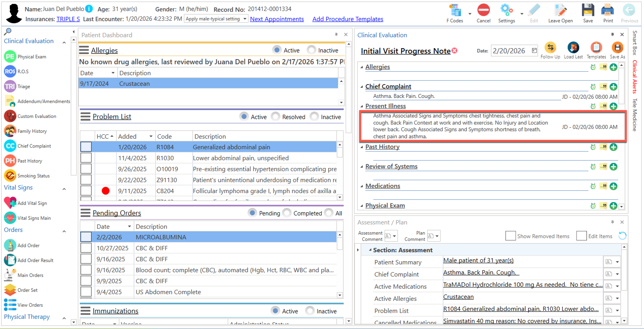Collapse the Vital Signs sidebar section
This screenshot has width=644, height=329.
click(64, 189)
